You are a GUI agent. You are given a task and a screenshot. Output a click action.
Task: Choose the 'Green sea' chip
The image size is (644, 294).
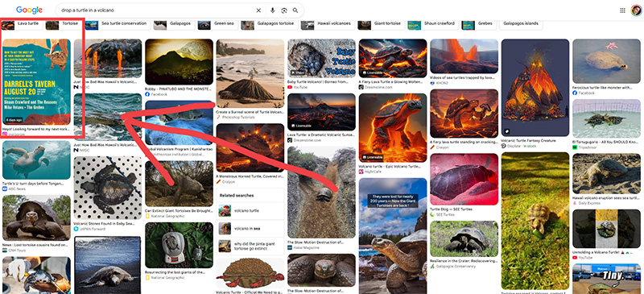(x=217, y=24)
